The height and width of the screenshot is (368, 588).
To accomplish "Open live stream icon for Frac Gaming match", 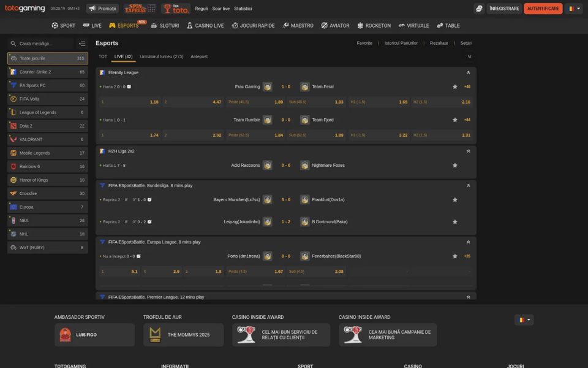I will pos(129,86).
